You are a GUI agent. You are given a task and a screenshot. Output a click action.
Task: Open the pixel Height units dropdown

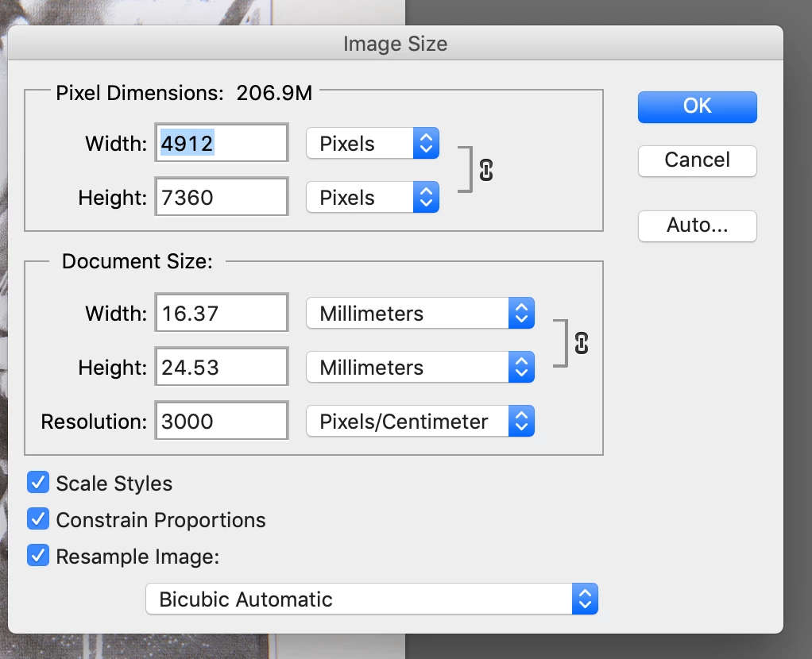coord(372,198)
